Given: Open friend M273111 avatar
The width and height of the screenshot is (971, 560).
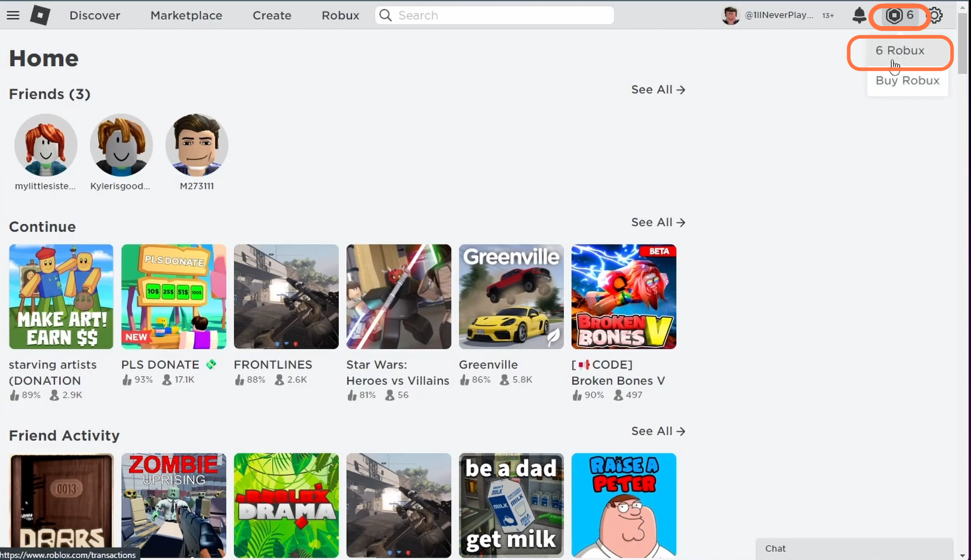Looking at the screenshot, I should (197, 145).
